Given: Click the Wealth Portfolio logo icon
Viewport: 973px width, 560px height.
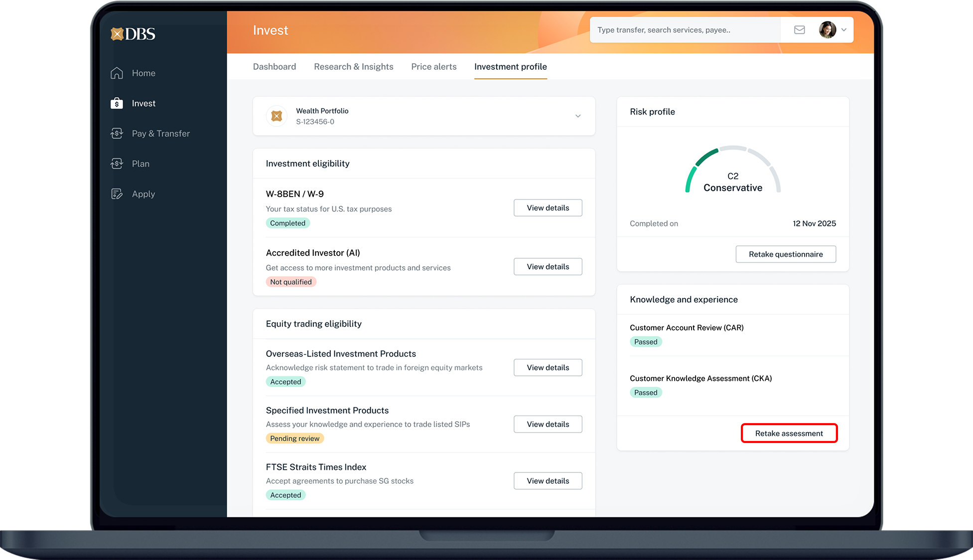Looking at the screenshot, I should click(277, 116).
